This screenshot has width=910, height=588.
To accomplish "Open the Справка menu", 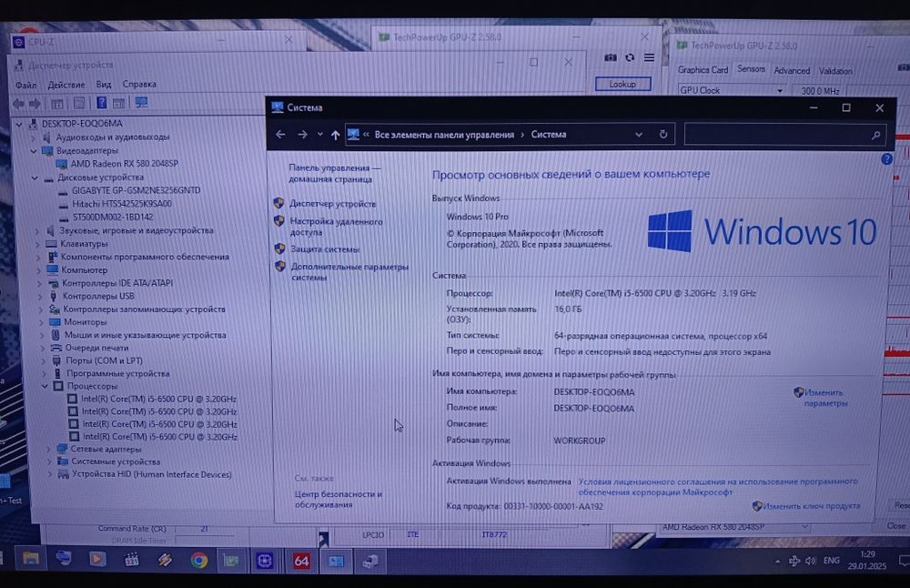I will (139, 84).
